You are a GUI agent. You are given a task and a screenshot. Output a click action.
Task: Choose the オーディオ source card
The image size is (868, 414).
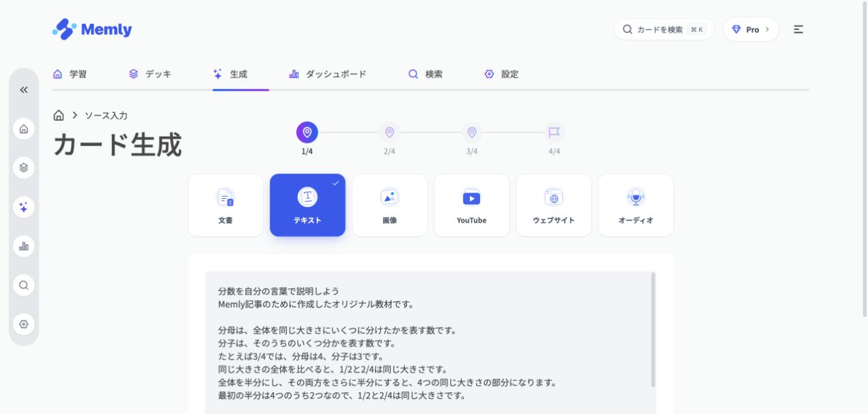point(636,205)
